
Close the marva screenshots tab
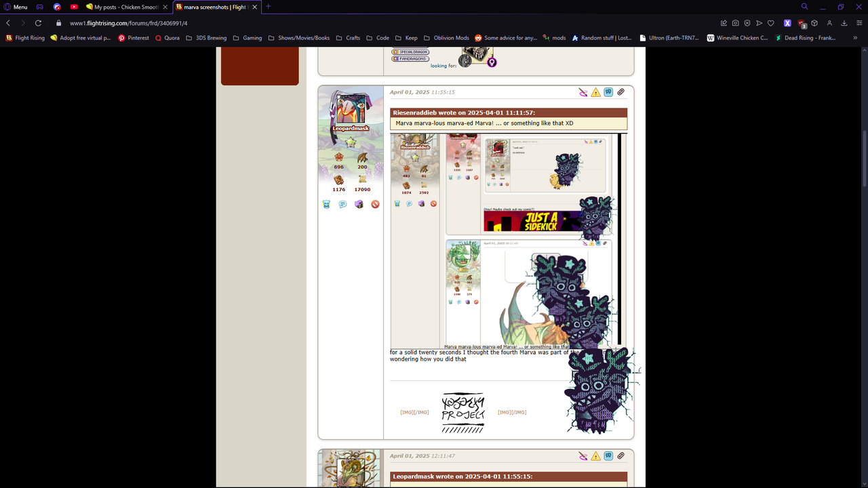coord(255,7)
